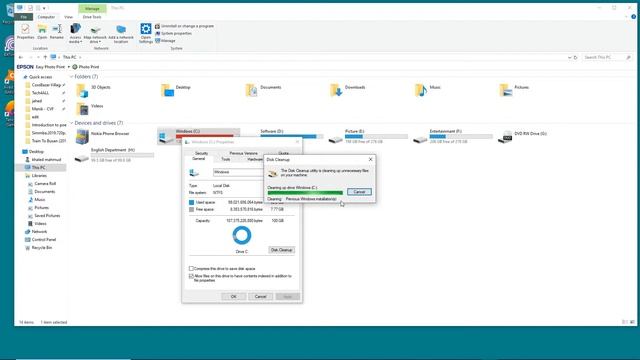Select Control Panel in the navigation pane
Image resolution: width=640 pixels, height=360 pixels.
[44, 240]
